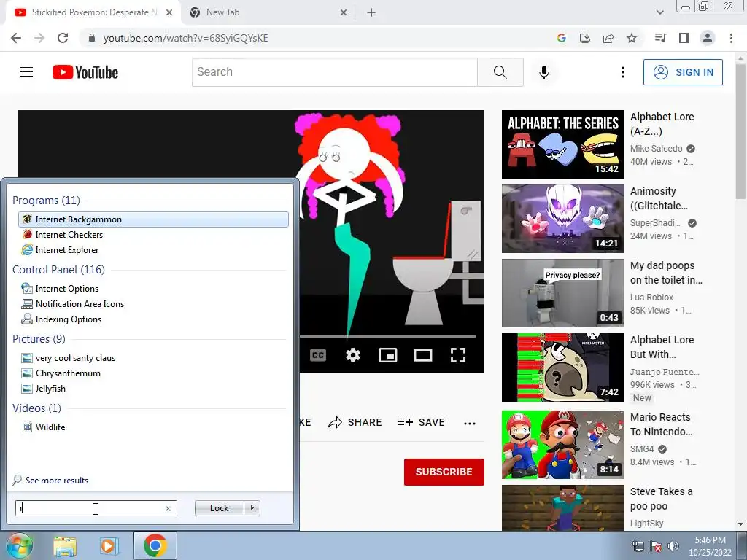Open the Animosity Glitchtale thumbnail
The image size is (747, 560).
562,219
